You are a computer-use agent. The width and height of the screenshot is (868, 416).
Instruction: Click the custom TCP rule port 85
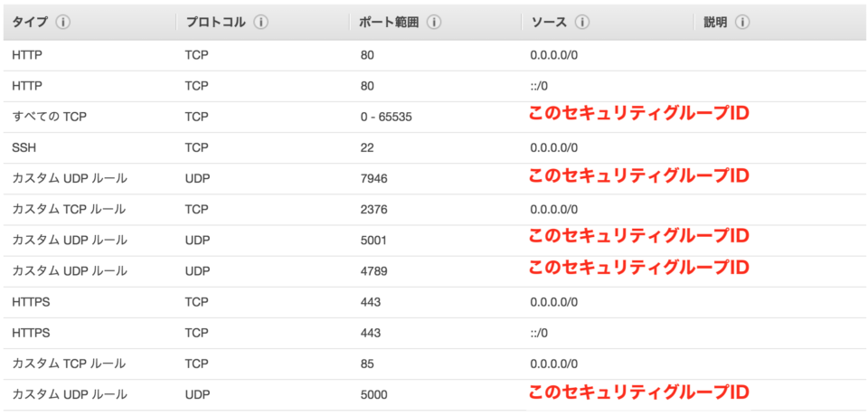coord(434,364)
